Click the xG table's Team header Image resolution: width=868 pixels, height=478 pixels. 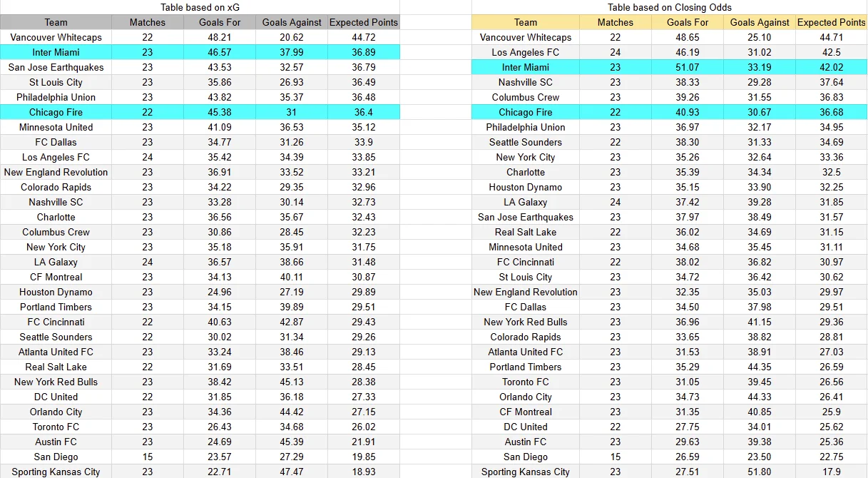pyautogui.click(x=56, y=22)
